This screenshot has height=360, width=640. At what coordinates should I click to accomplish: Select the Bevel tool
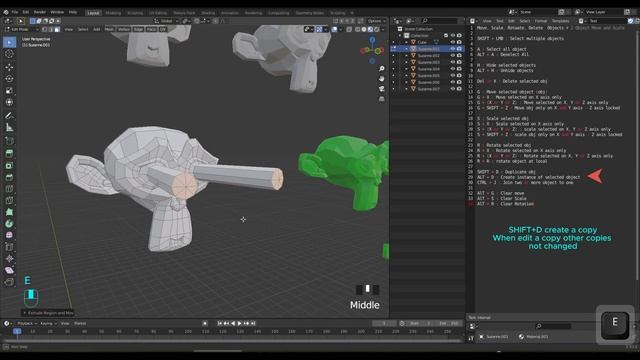[x=9, y=177]
